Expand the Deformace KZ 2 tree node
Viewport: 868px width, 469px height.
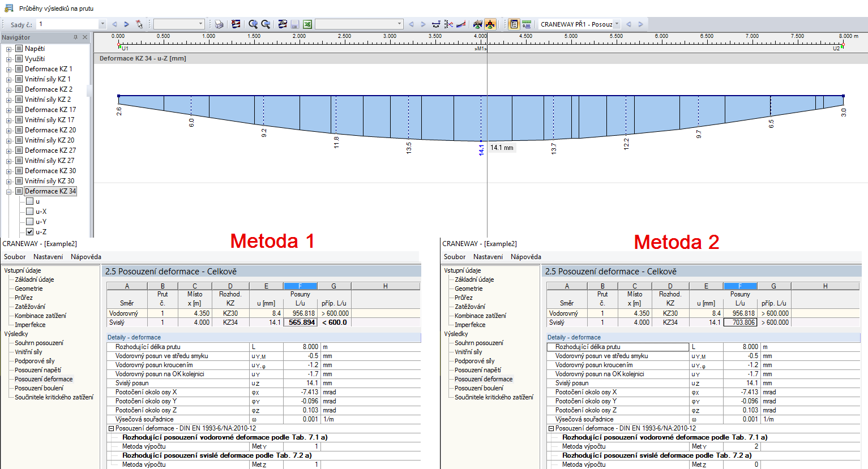(x=9, y=90)
